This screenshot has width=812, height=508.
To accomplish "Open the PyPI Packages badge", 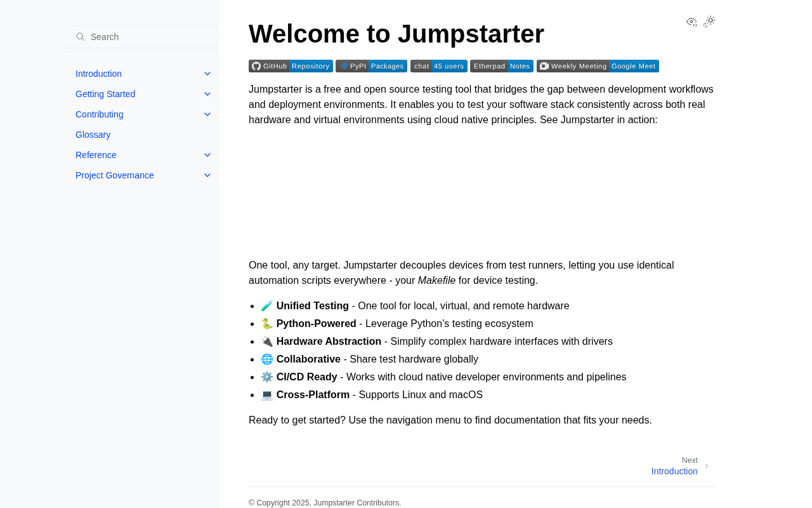I will coord(371,66).
